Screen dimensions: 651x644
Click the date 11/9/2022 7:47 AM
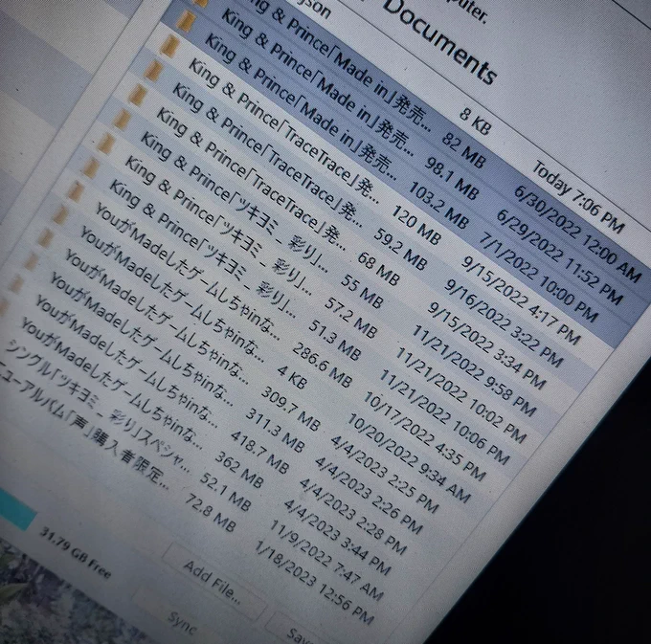[x=325, y=561]
